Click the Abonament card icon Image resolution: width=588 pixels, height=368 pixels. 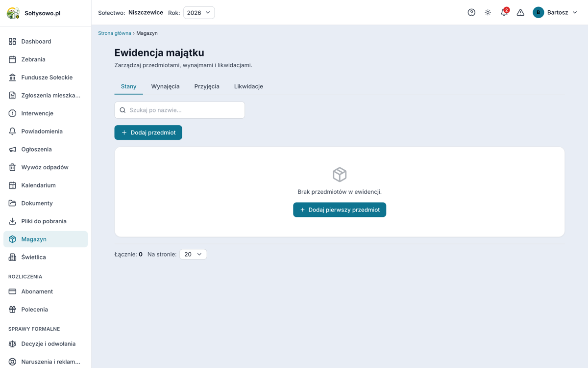[x=12, y=291]
